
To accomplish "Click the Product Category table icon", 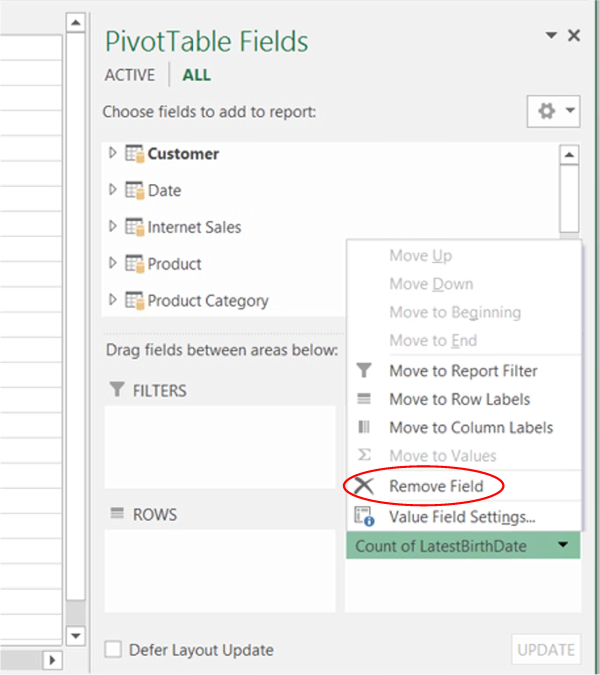I will click(135, 300).
